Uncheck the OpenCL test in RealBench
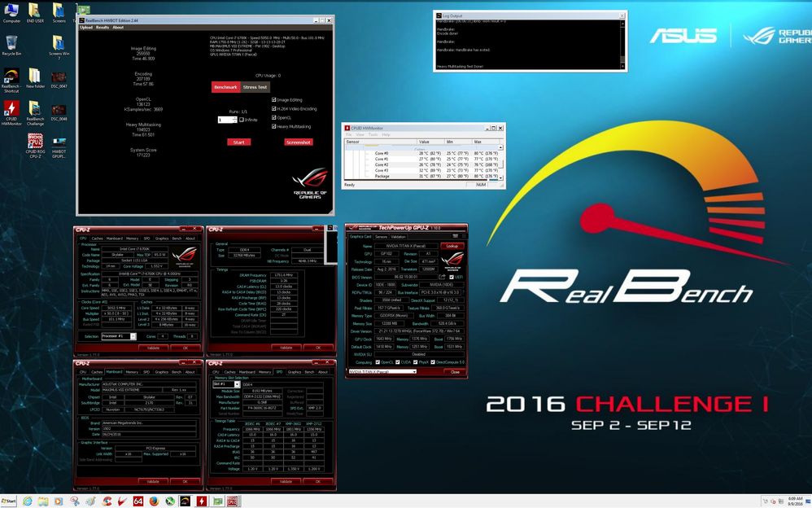812x508 pixels. (274, 118)
